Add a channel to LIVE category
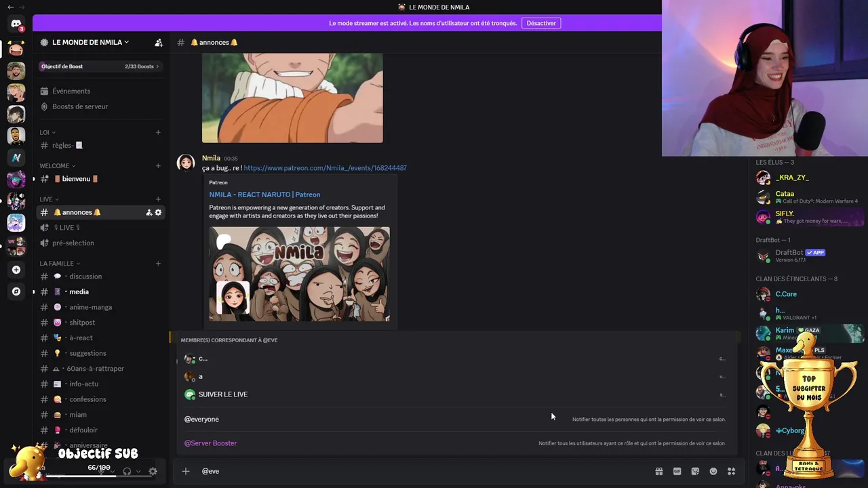The height and width of the screenshot is (488, 868). [x=158, y=199]
